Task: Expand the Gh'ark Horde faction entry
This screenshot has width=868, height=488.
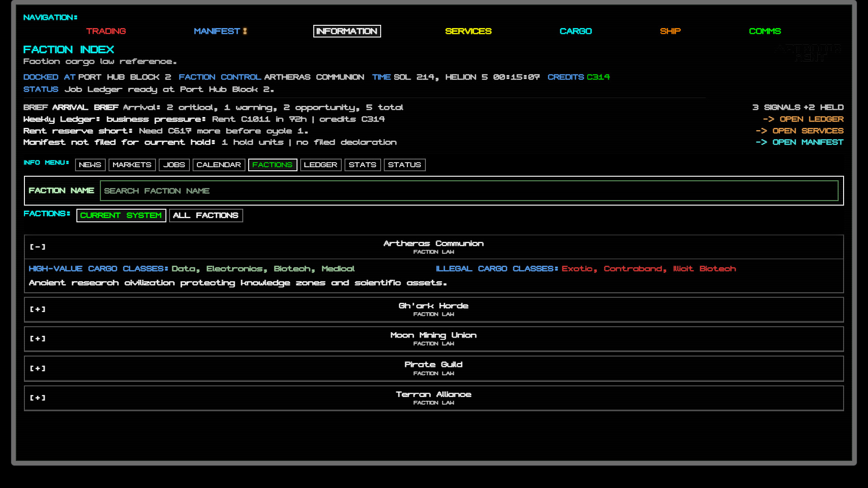Action: (x=434, y=310)
